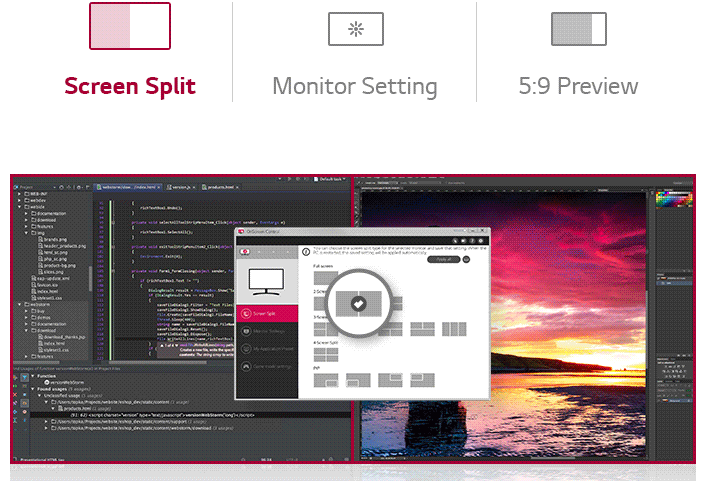Open My Application Preset in OnScreen Control
703x481 pixels.
click(x=267, y=349)
